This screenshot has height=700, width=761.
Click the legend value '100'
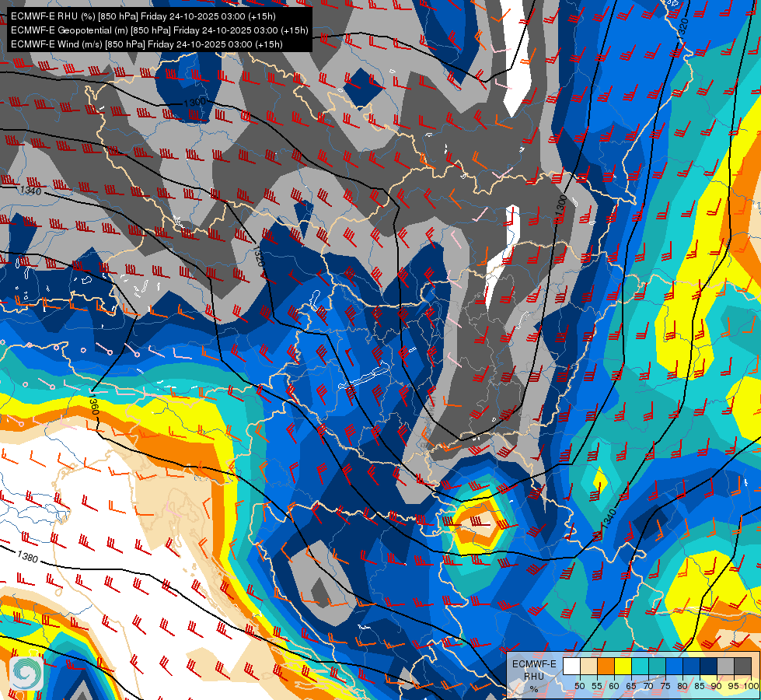click(x=752, y=686)
